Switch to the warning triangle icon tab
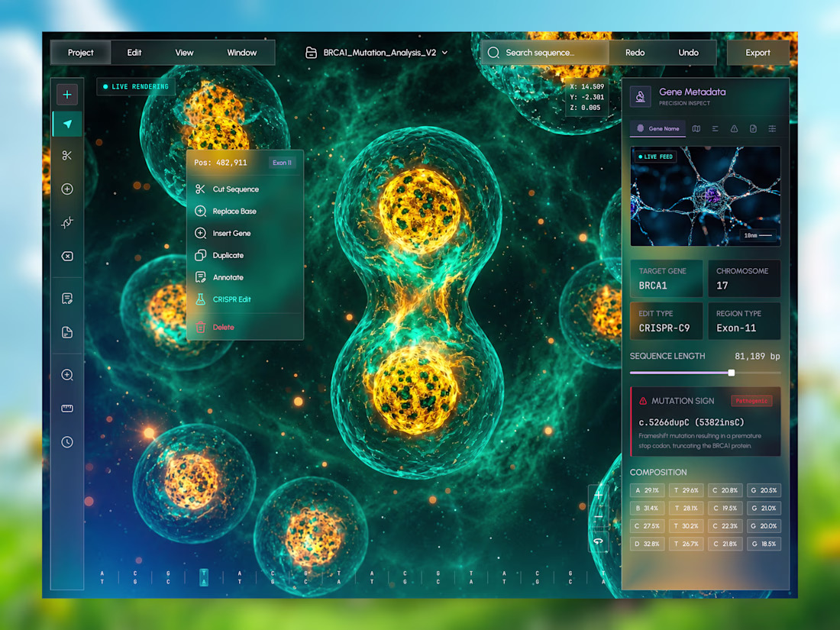This screenshot has width=840, height=630. click(x=734, y=128)
